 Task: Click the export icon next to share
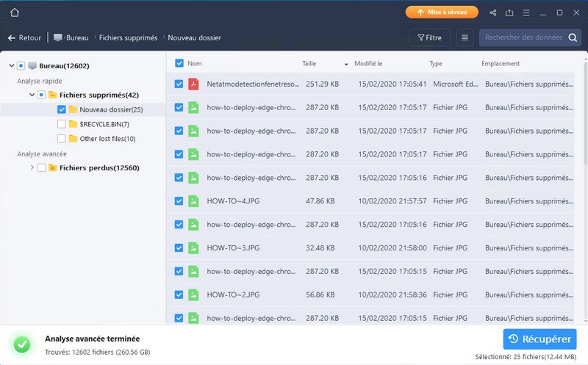(x=509, y=12)
